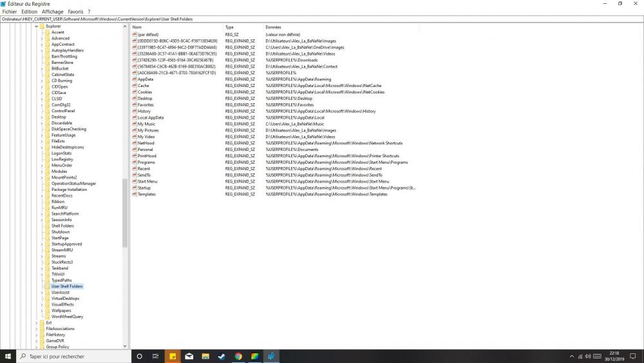Select the Taskband key
The height and width of the screenshot is (363, 644).
coord(60,268)
